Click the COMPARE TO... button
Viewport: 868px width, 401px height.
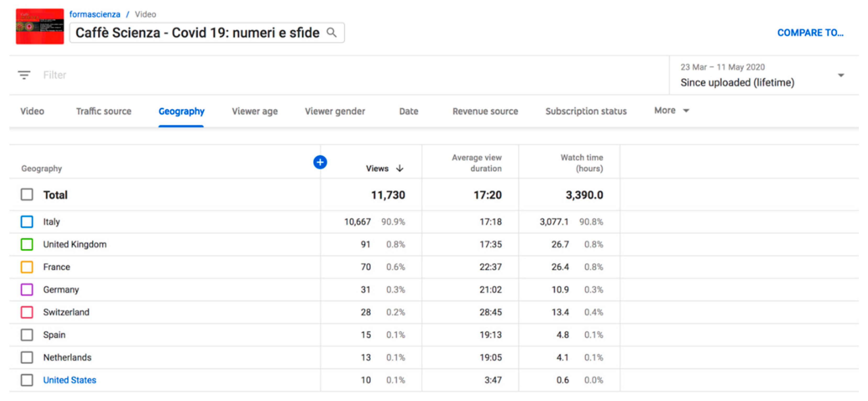point(810,33)
